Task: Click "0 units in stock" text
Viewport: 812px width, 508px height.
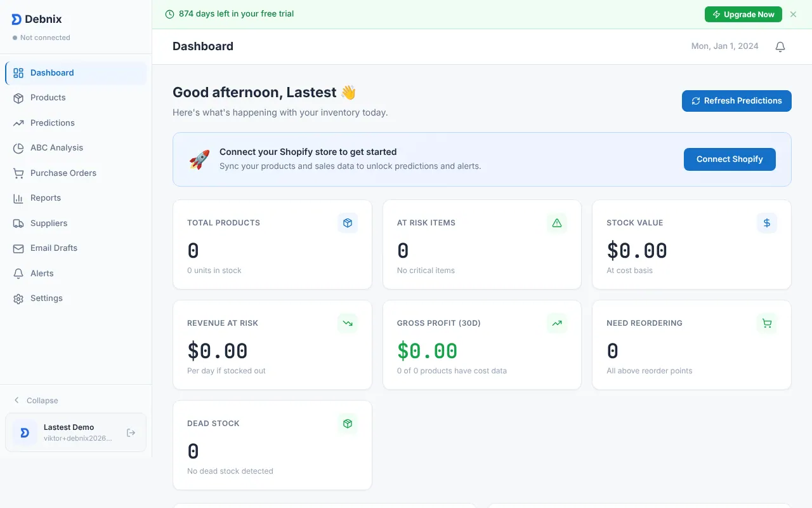Action: [x=214, y=271]
